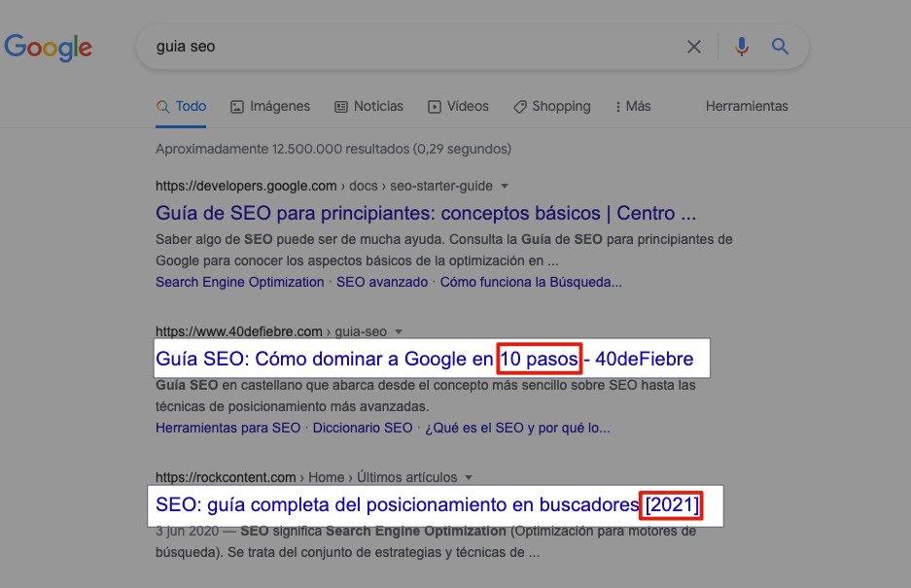Click the https://developers.google.com breadcrumb URL
The width and height of the screenshot is (911, 588).
click(246, 186)
